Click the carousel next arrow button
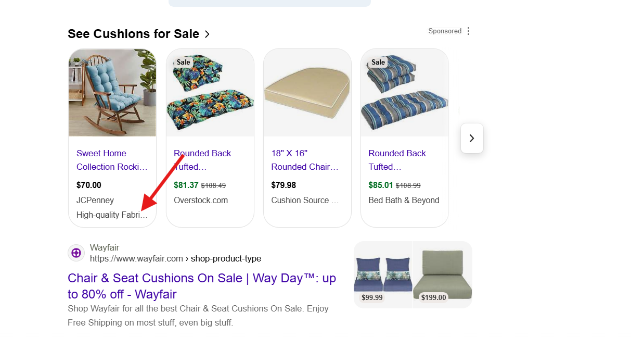Screen dimensions: 644x337 pos(472,138)
